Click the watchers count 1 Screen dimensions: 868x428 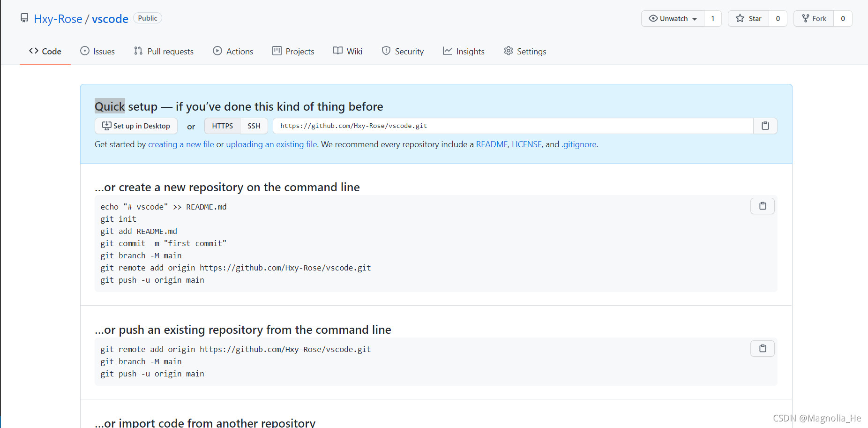(x=713, y=18)
